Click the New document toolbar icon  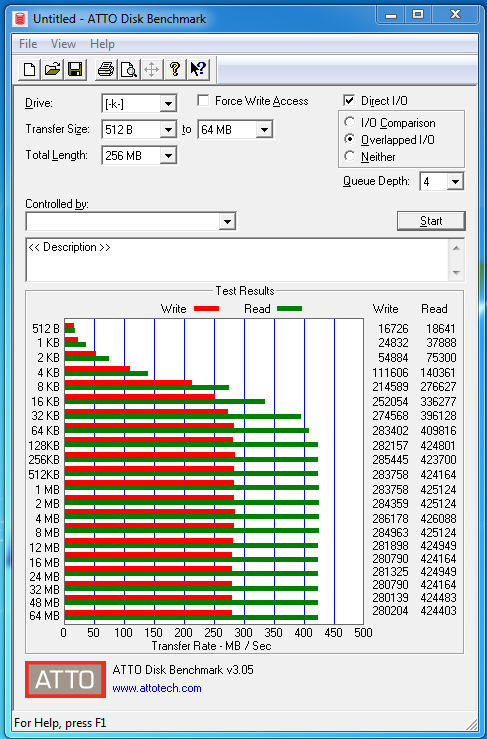29,69
